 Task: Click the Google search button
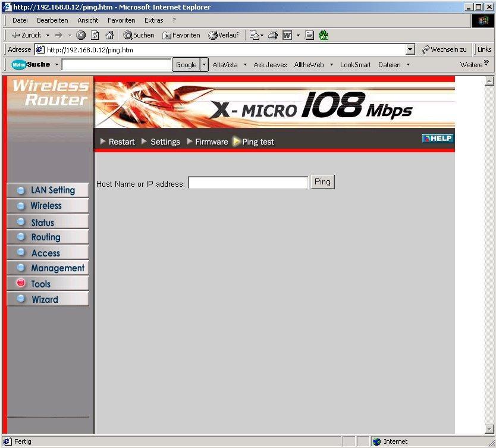pyautogui.click(x=186, y=64)
